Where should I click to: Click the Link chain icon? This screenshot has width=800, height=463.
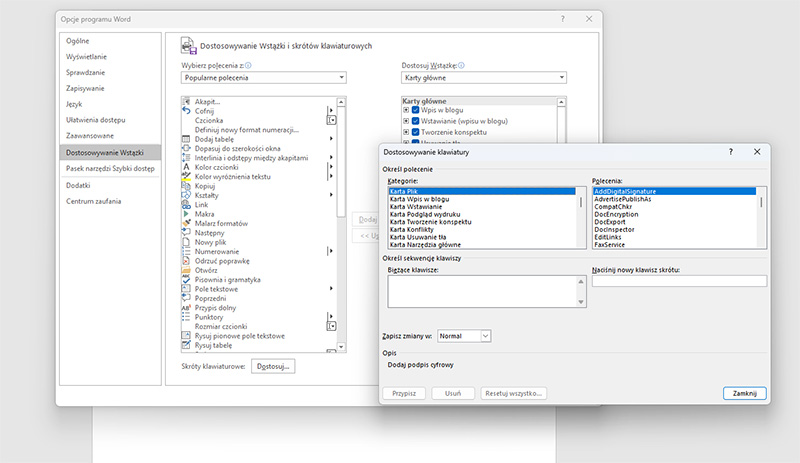tap(186, 204)
